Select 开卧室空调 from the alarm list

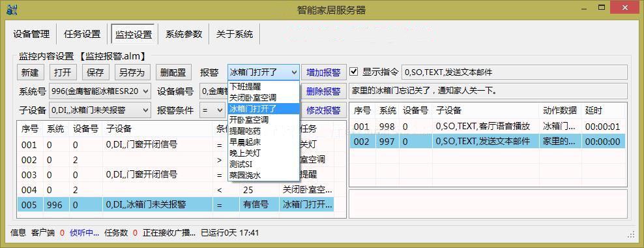tap(264, 120)
